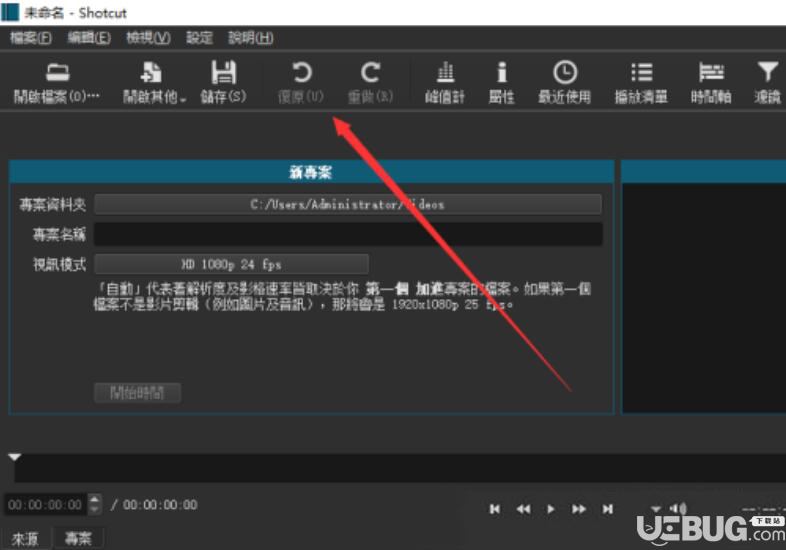Decrease timecode with the stepper down arrow

(95, 509)
